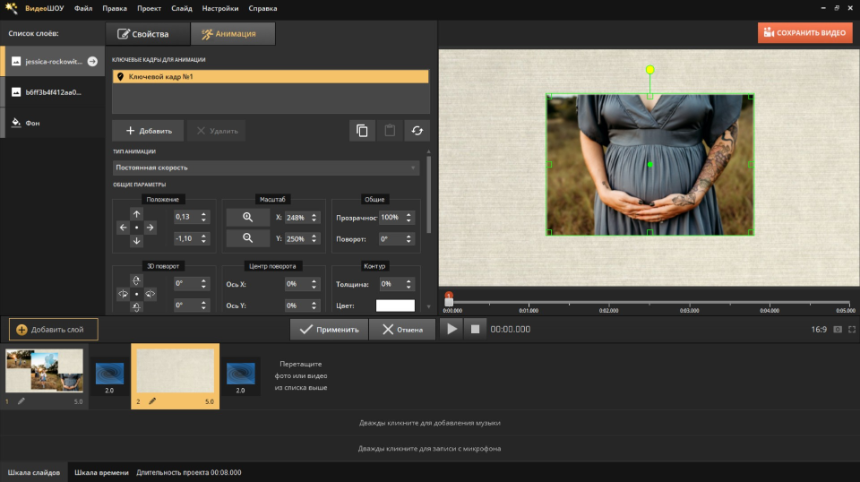
Task: Open the Правка menu
Action: coord(114,8)
